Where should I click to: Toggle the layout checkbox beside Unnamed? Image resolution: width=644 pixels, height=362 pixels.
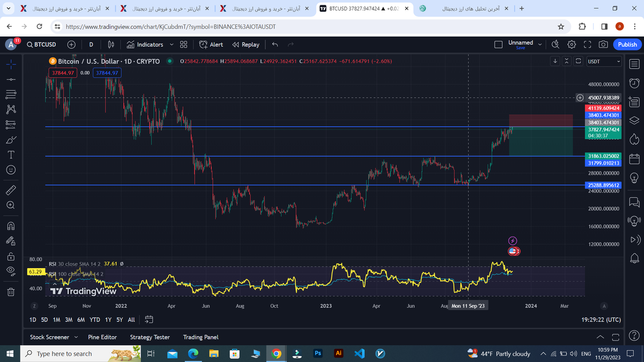tap(499, 45)
